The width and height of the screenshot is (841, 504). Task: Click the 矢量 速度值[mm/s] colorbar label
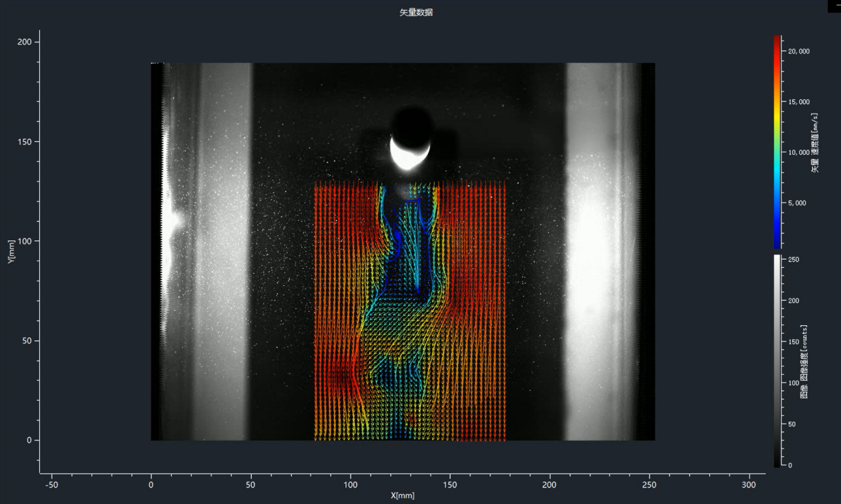814,142
